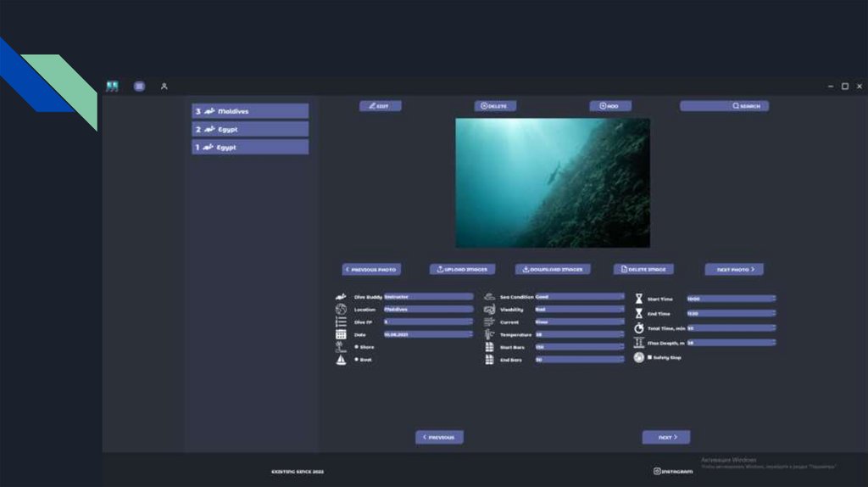The image size is (868, 487).
Task: Click the Max Depth, m field
Action: tap(732, 343)
